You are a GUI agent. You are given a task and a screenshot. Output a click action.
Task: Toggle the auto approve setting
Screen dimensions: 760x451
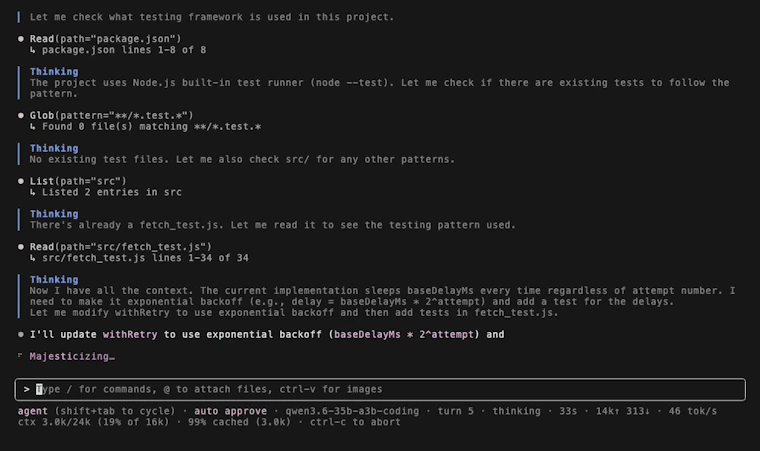click(x=230, y=411)
